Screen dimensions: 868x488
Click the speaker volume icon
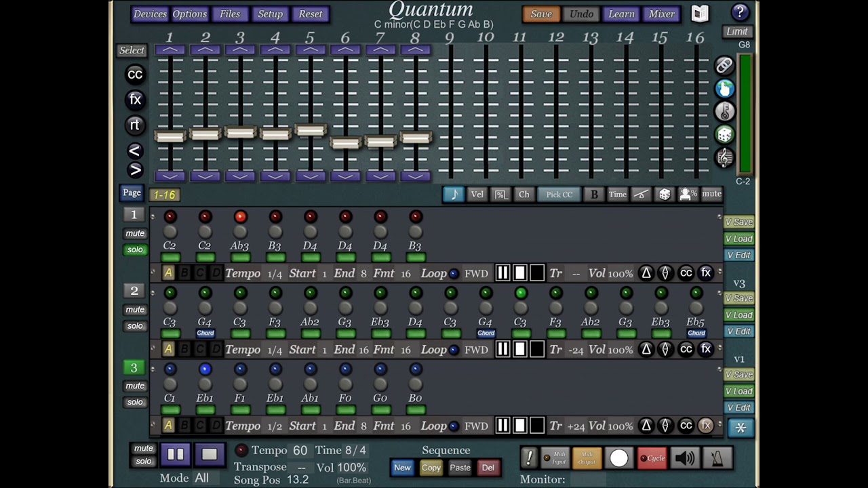coord(685,458)
